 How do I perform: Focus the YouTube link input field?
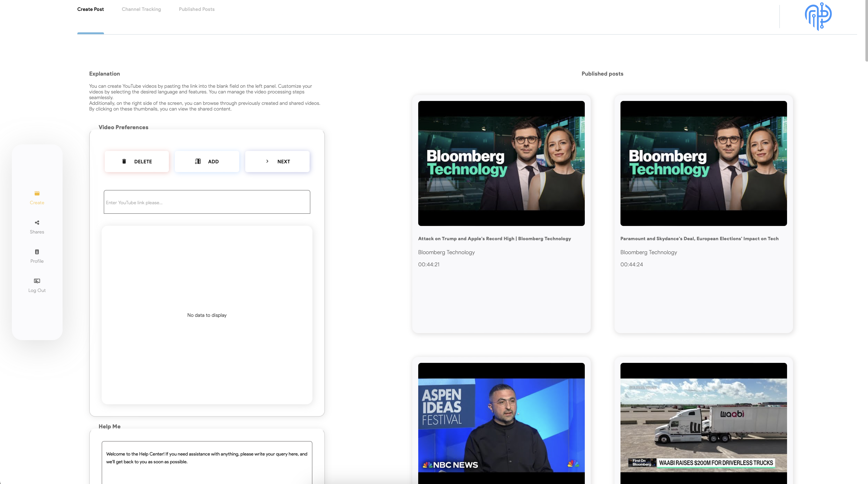pos(207,202)
